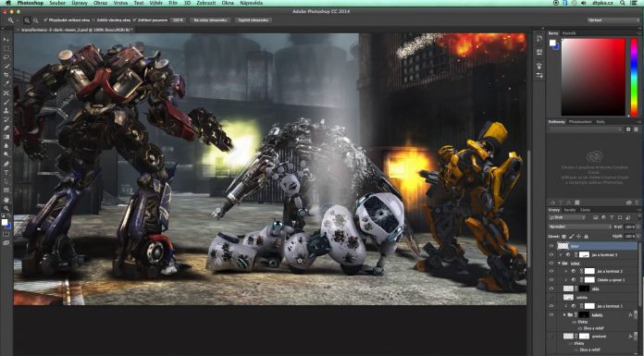Image resolution: width=644 pixels, height=356 pixels.
Task: Switch to the Kanály tab
Action: click(x=570, y=210)
